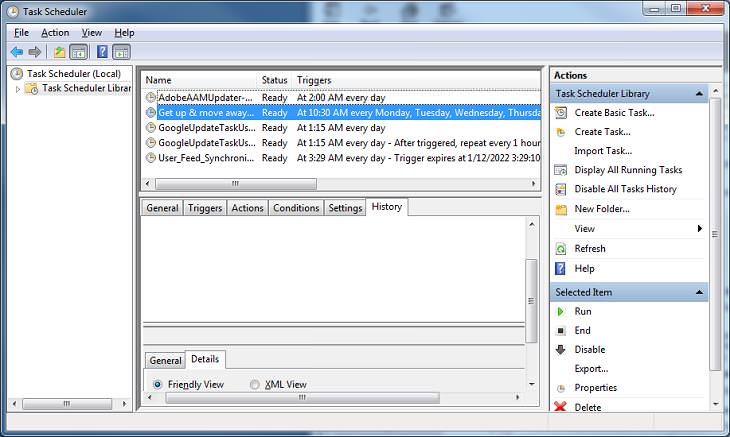Viewport: 730px width, 437px height.
Task: Switch to the Conditions tab
Action: point(296,208)
